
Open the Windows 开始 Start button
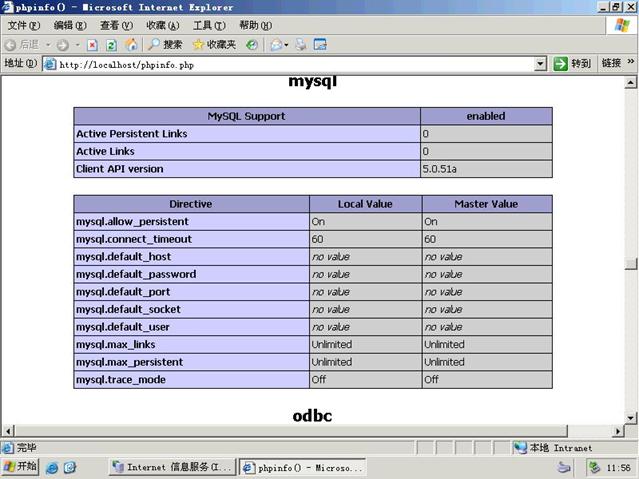20,467
